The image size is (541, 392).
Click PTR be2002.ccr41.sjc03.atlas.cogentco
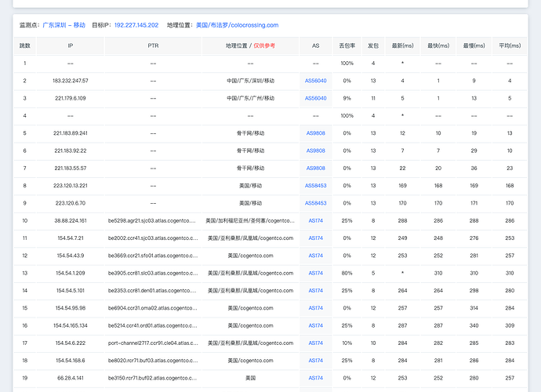153,238
